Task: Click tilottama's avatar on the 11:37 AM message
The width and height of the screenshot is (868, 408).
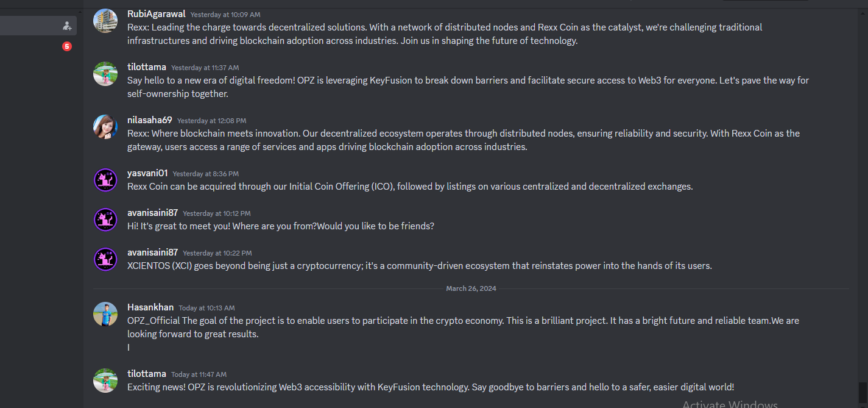Action: [105, 74]
